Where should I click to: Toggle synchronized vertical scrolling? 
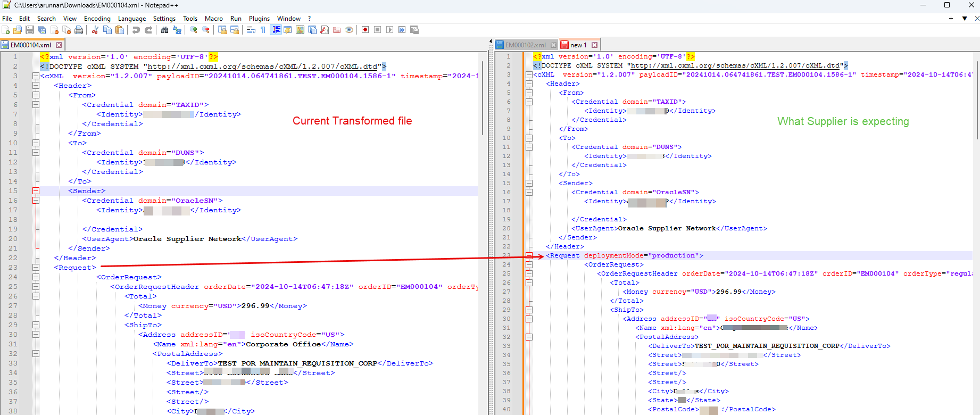coord(222,30)
